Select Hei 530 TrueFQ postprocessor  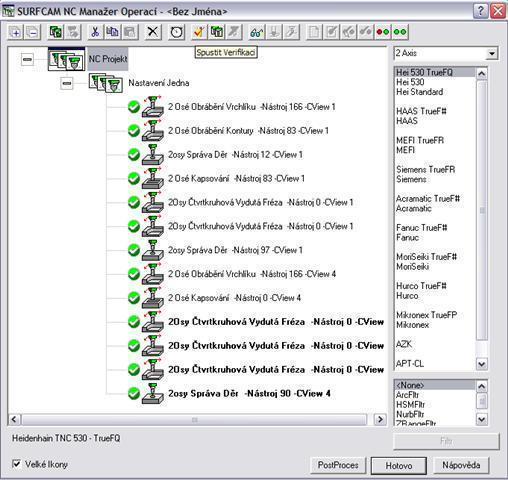point(434,72)
